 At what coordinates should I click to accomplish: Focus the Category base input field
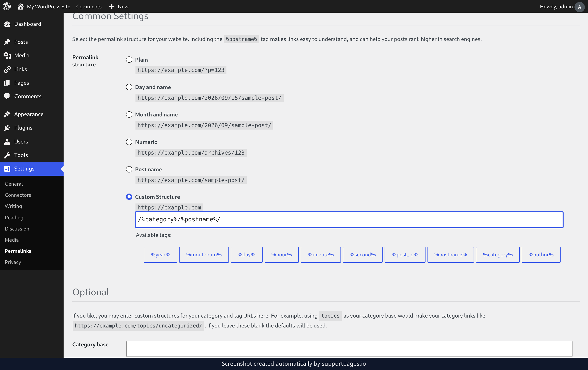(x=349, y=349)
